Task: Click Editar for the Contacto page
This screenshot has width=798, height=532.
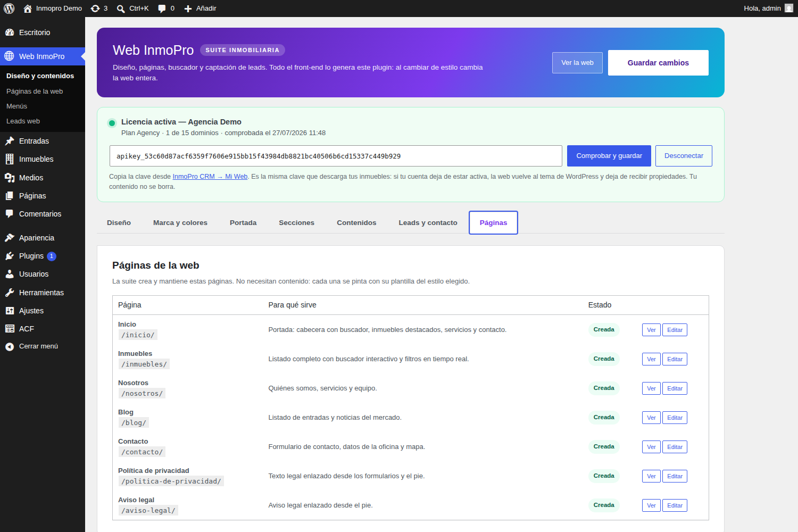Action: [x=675, y=447]
